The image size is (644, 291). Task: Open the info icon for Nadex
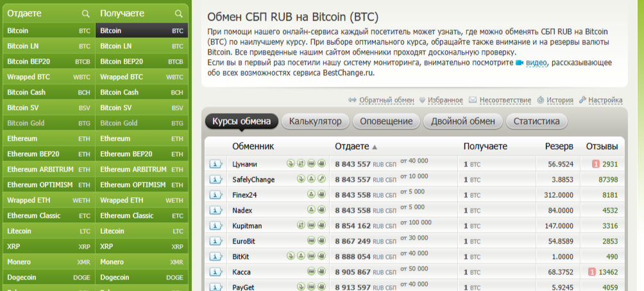pyautogui.click(x=216, y=210)
